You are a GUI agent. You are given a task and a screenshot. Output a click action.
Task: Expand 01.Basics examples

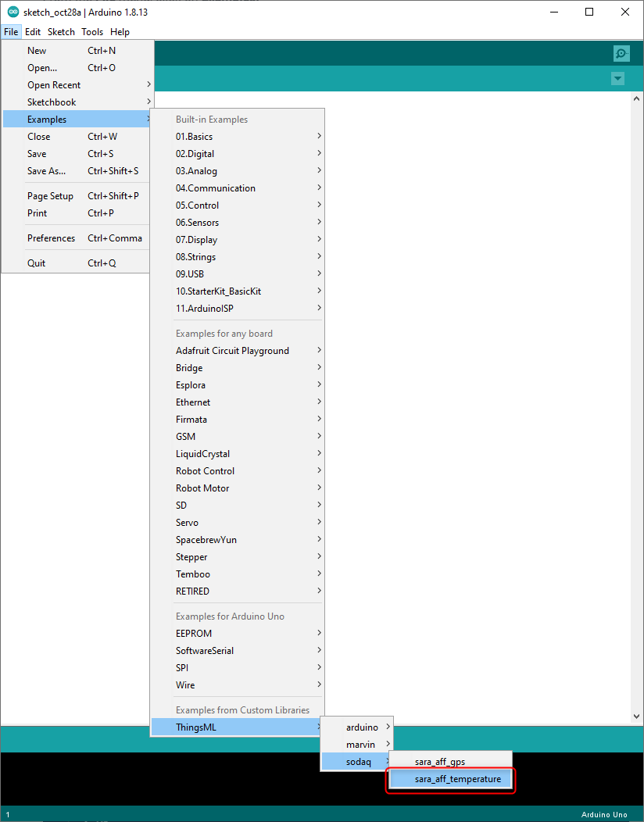coord(237,137)
